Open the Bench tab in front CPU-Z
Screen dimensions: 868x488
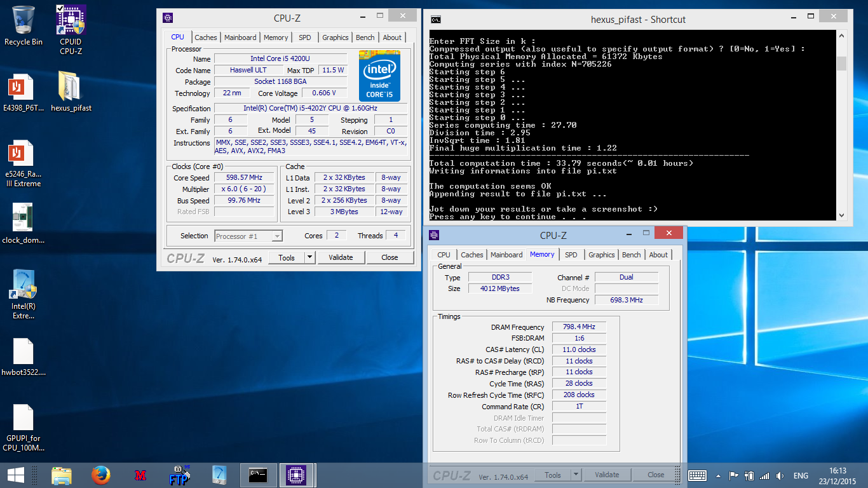click(x=365, y=37)
